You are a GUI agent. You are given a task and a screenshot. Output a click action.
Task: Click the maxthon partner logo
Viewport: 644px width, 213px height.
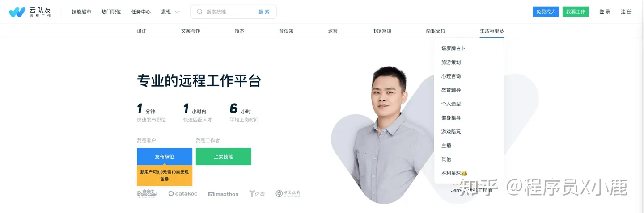(x=223, y=194)
